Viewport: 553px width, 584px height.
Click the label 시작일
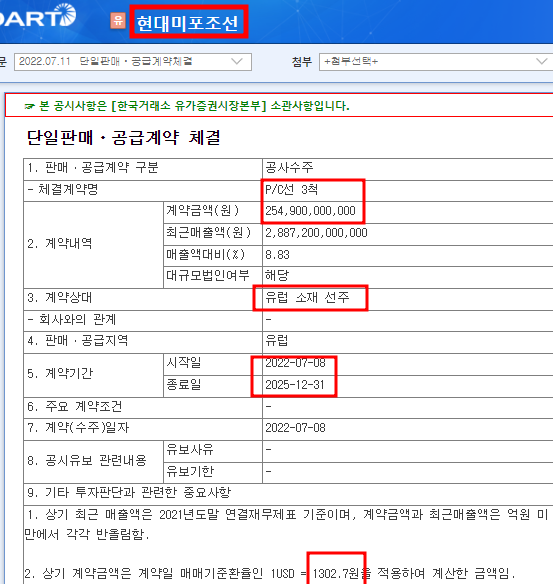click(x=184, y=363)
